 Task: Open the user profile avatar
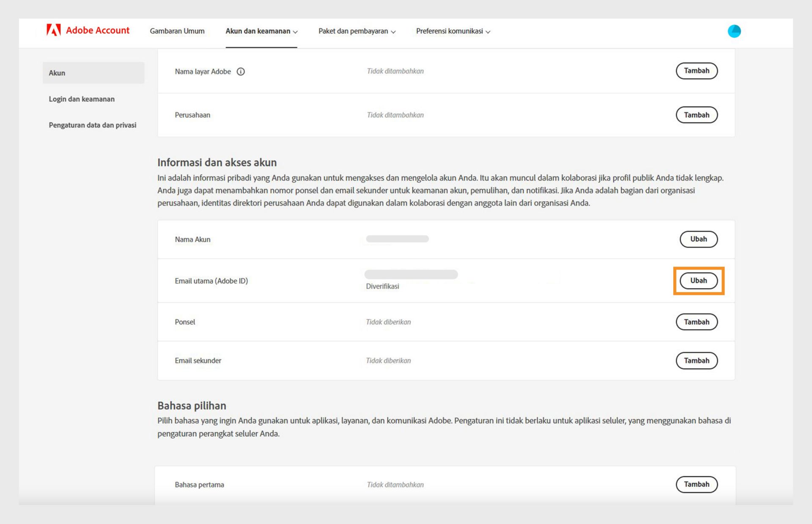pyautogui.click(x=734, y=31)
